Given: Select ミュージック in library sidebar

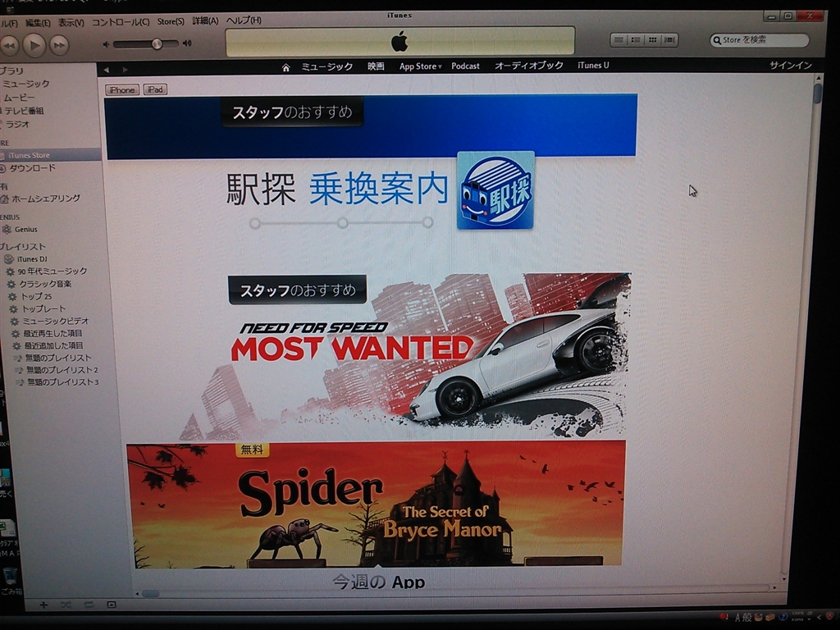Looking at the screenshot, I should pyautogui.click(x=25, y=84).
